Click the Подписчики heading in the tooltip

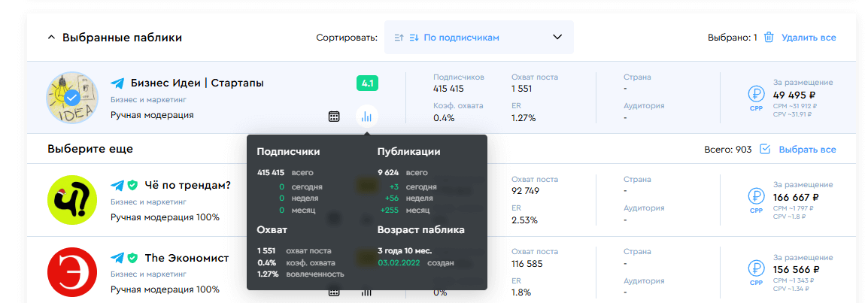click(x=288, y=152)
